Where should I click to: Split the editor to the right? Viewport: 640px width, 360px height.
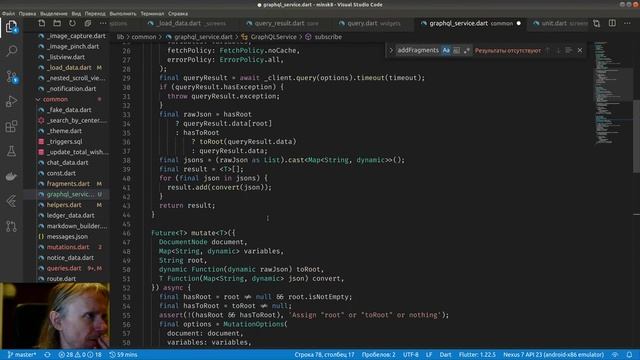click(x=612, y=23)
